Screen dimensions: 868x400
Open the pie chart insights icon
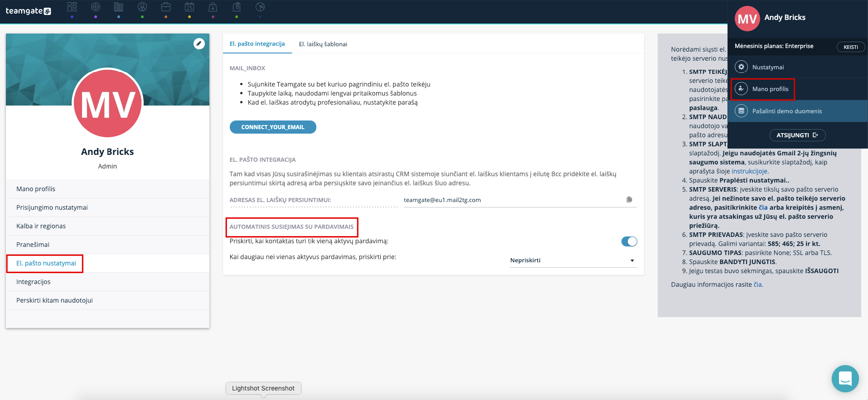pyautogui.click(x=260, y=7)
